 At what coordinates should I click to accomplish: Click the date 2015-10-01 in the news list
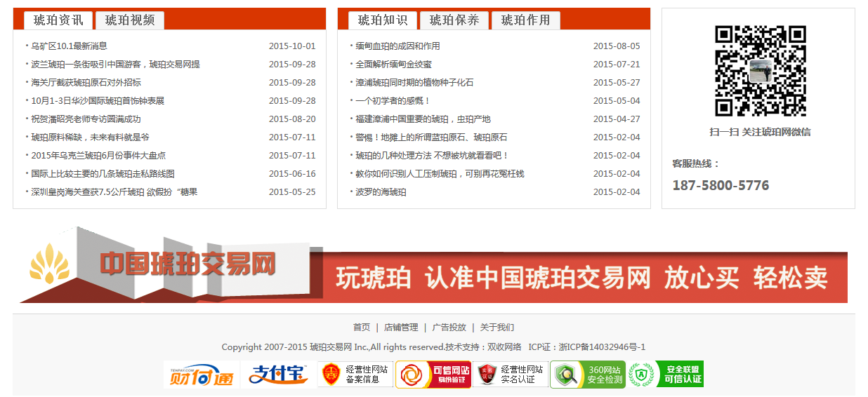click(x=292, y=46)
